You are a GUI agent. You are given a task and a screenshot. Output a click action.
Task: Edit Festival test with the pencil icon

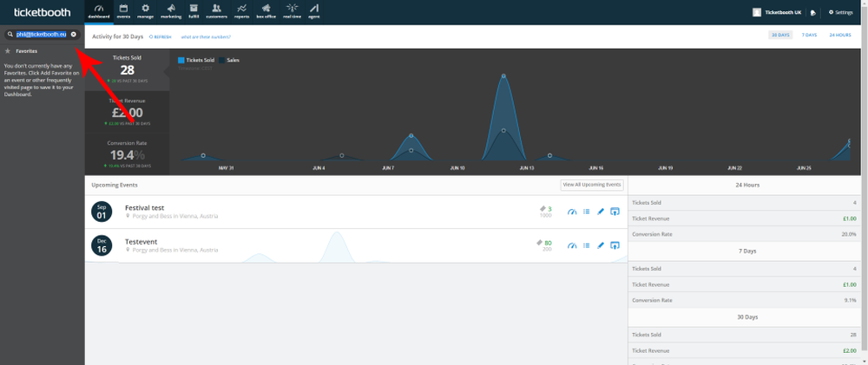coord(601,212)
